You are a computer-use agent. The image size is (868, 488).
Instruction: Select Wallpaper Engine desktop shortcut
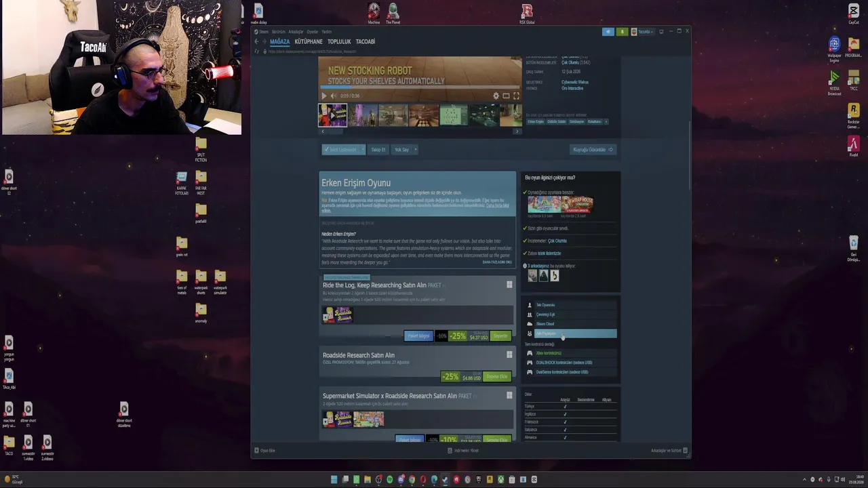click(x=835, y=50)
